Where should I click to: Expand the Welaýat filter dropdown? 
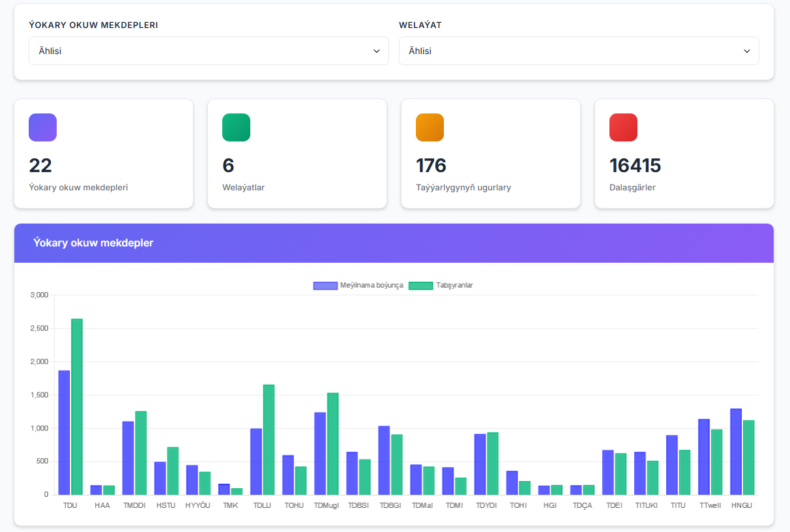click(579, 51)
